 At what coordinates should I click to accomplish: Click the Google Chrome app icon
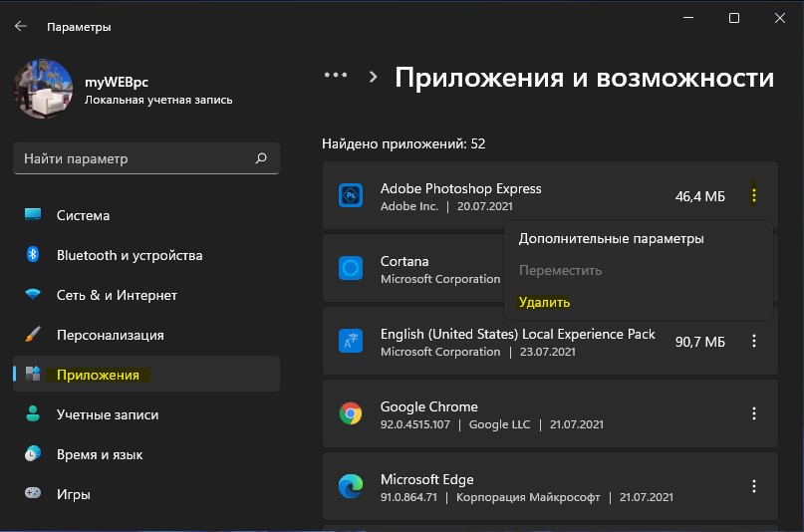(x=351, y=413)
